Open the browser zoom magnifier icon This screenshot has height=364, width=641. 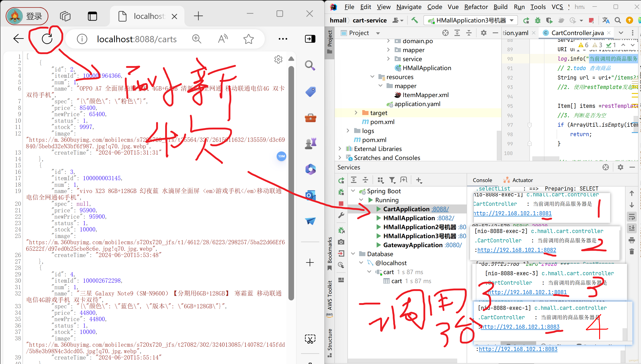tap(197, 39)
